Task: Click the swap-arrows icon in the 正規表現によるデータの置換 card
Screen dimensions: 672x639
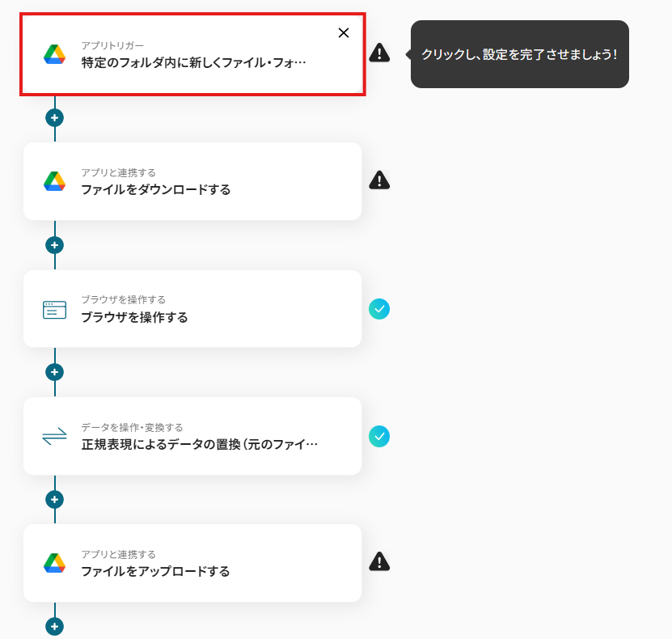Action: [54, 436]
